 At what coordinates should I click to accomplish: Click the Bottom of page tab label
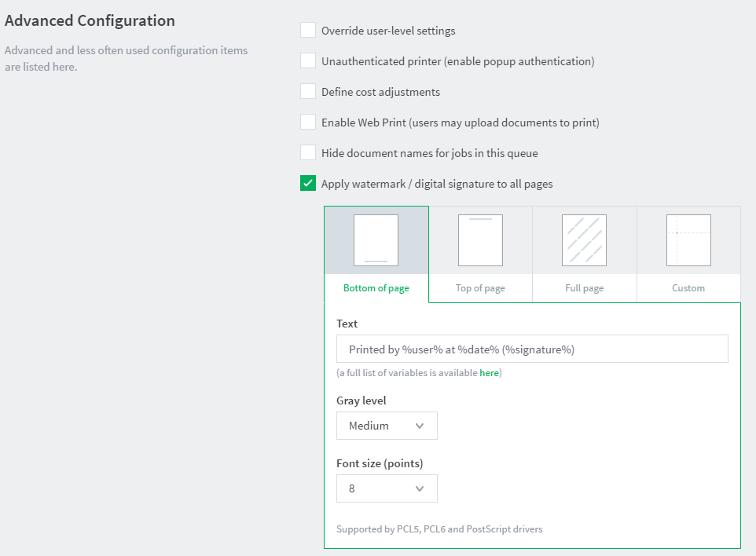coord(376,288)
